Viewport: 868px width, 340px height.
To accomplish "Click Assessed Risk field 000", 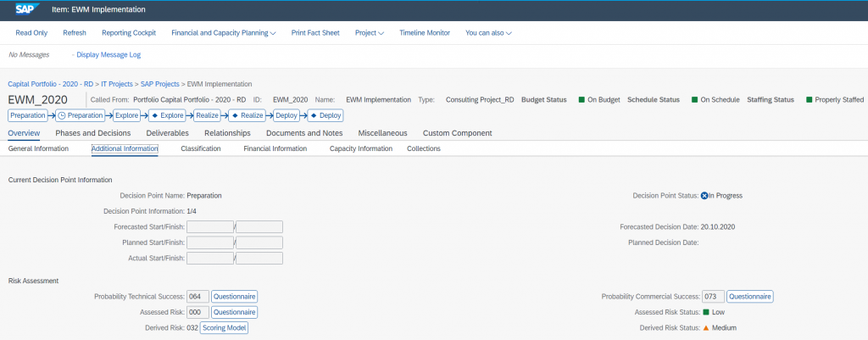I will 198,312.
